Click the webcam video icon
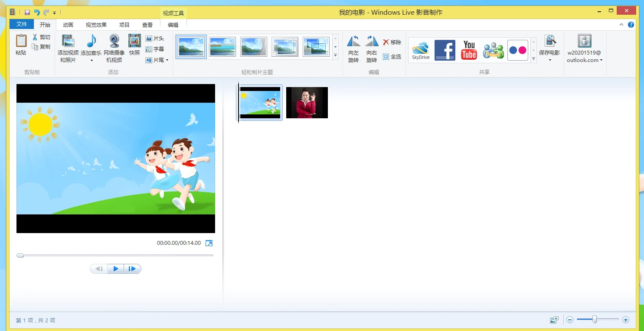 click(x=114, y=42)
